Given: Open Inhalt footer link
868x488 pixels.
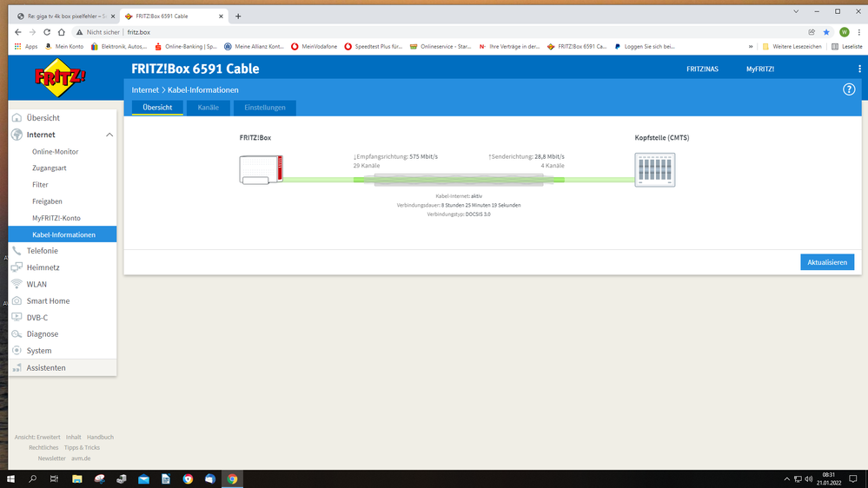Looking at the screenshot, I should [73, 437].
